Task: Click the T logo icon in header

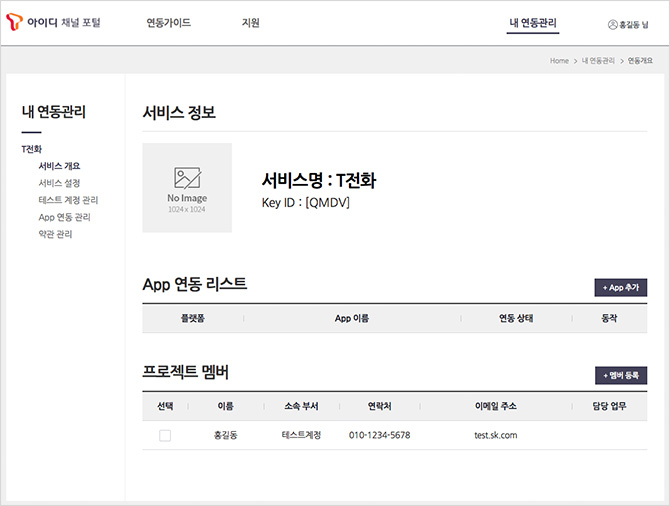Action: 14,22
